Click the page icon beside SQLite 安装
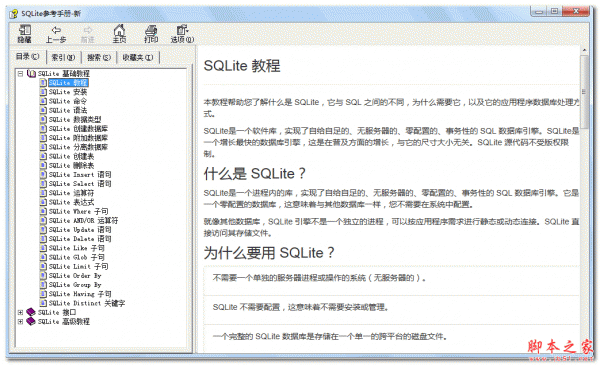Screen dimensions: 600x365 (43, 92)
